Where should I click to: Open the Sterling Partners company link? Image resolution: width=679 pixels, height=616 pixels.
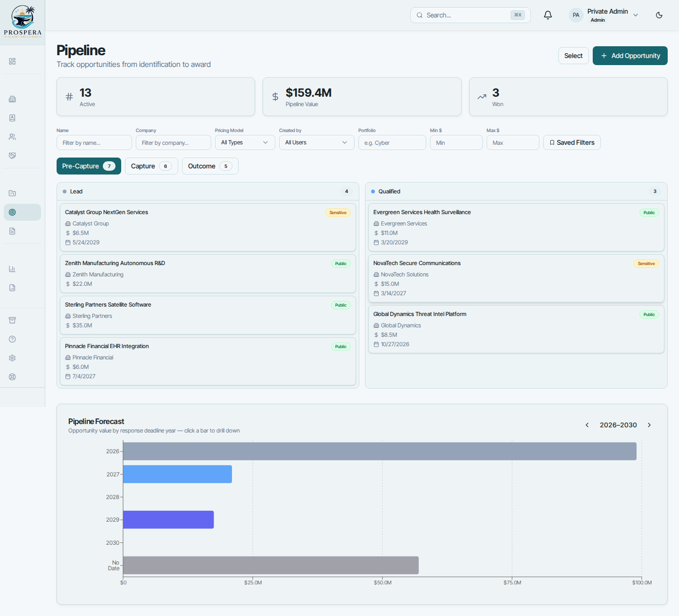click(x=92, y=316)
